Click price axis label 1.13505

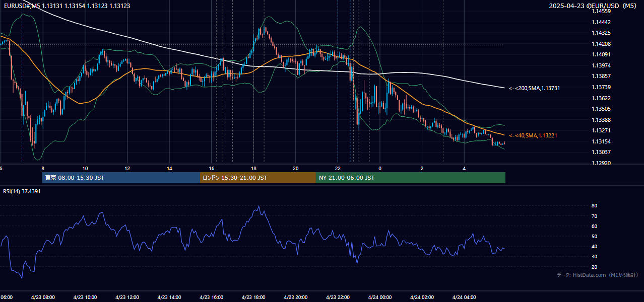(x=601, y=109)
